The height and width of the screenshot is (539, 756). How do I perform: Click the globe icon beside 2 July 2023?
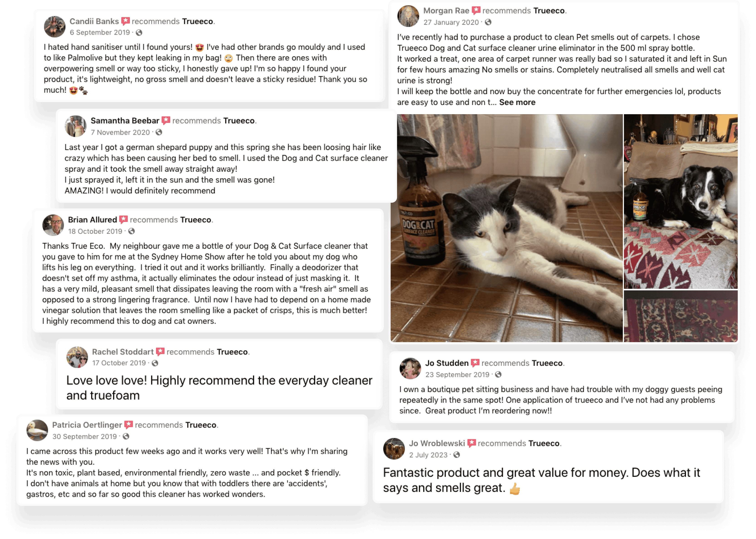click(x=457, y=455)
